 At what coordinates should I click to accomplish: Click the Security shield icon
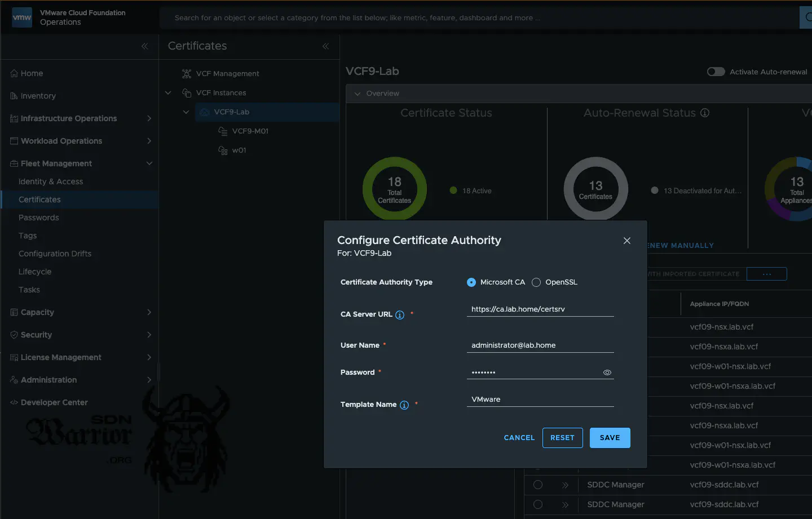point(14,335)
